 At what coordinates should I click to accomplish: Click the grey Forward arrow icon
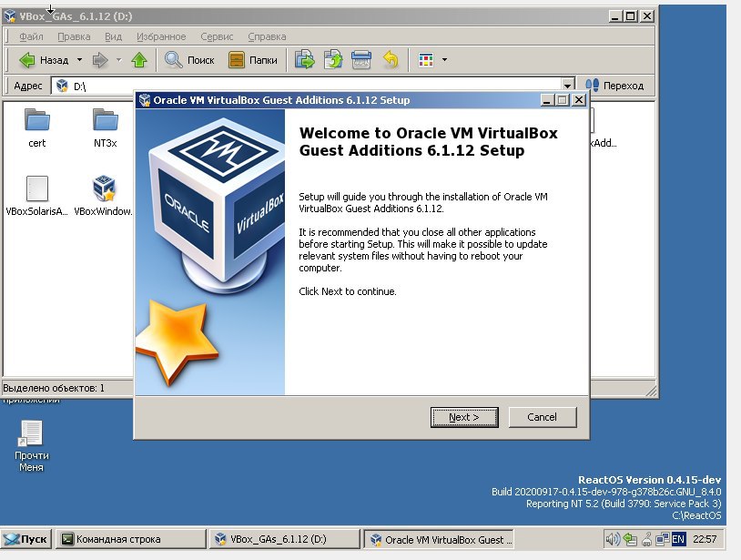click(x=100, y=60)
